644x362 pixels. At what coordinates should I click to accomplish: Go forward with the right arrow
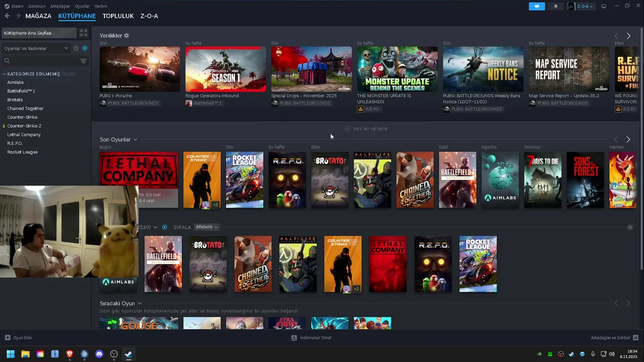[x=18, y=16]
